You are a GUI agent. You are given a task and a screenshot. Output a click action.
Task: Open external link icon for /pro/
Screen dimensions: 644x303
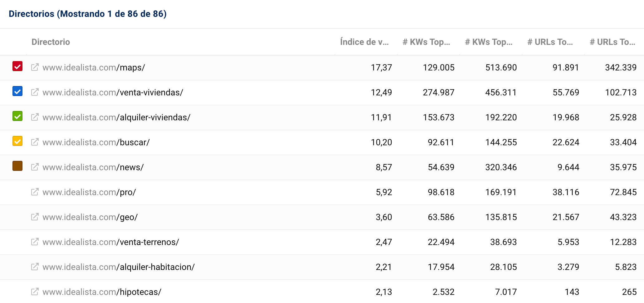point(35,192)
